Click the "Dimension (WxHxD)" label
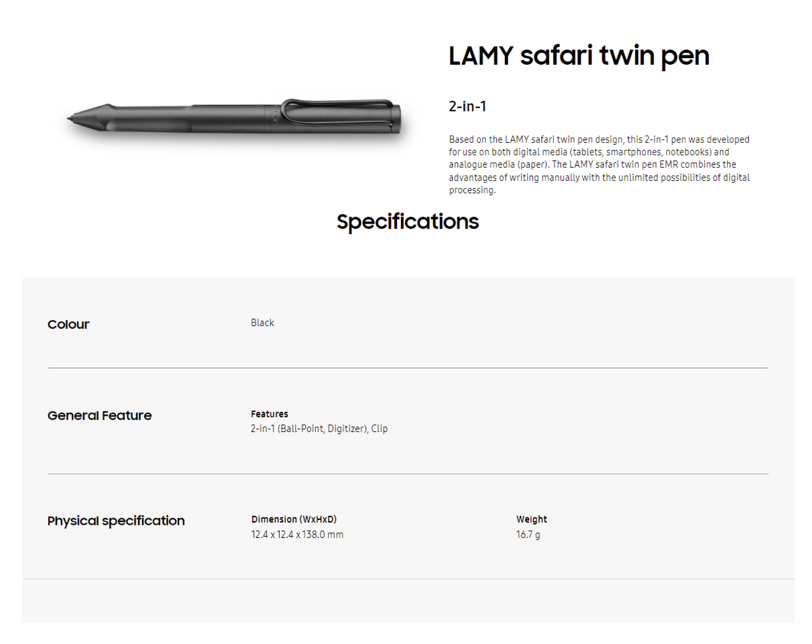Viewport: 812px width, 644px height. pos(294,520)
